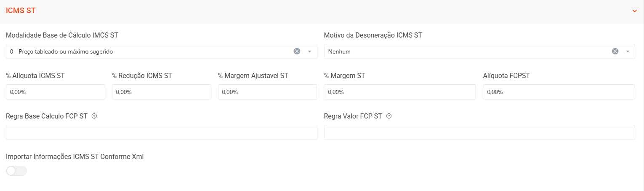644x191 pixels.
Task: Click the ICMS ST section title
Action: pos(21,11)
